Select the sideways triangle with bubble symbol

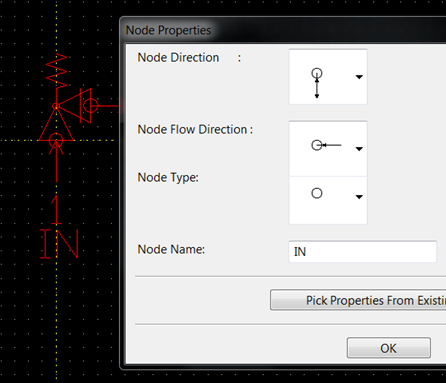pos(77,106)
